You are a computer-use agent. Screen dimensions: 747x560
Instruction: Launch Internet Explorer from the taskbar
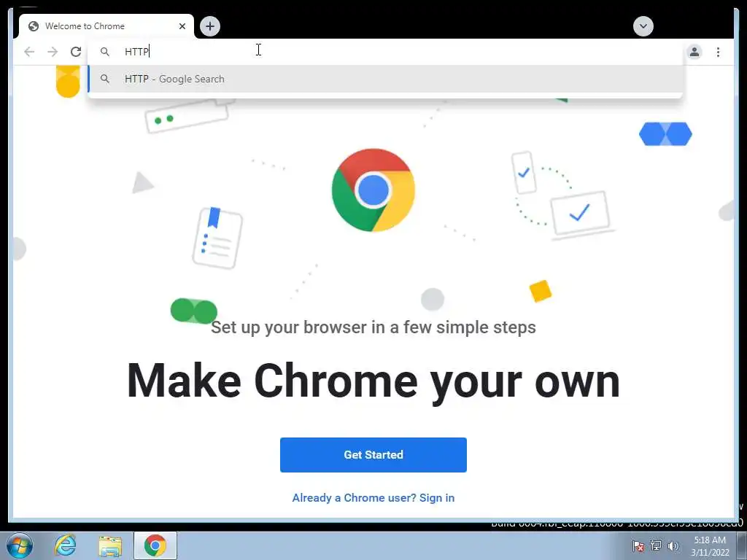(x=65, y=545)
